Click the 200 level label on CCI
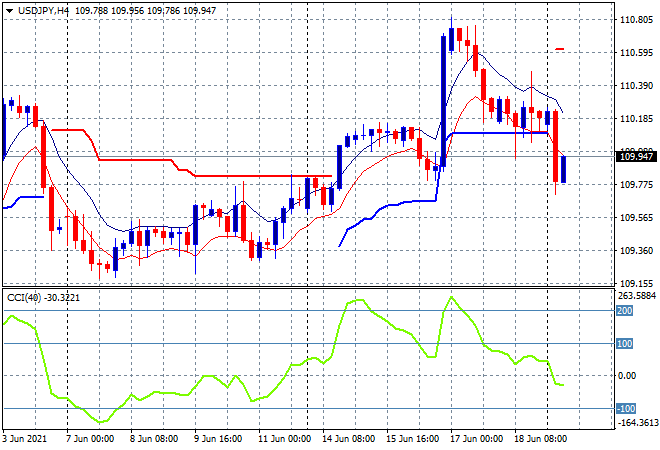Viewport: 660px width, 450px height. point(624,311)
